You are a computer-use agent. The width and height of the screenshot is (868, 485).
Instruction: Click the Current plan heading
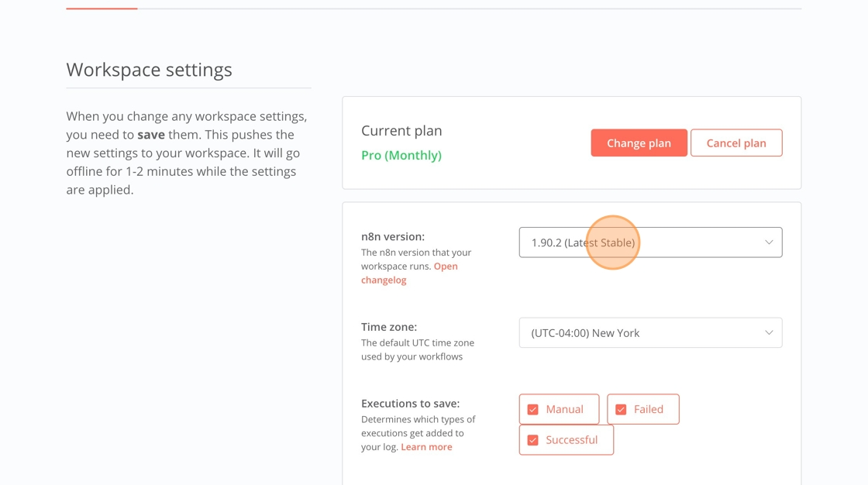pos(401,131)
